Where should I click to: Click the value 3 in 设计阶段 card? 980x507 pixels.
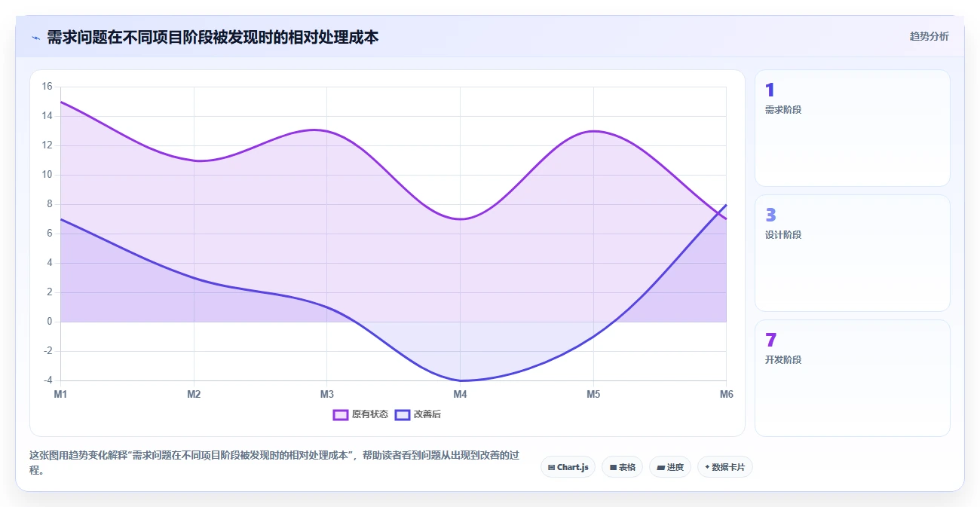pos(770,215)
